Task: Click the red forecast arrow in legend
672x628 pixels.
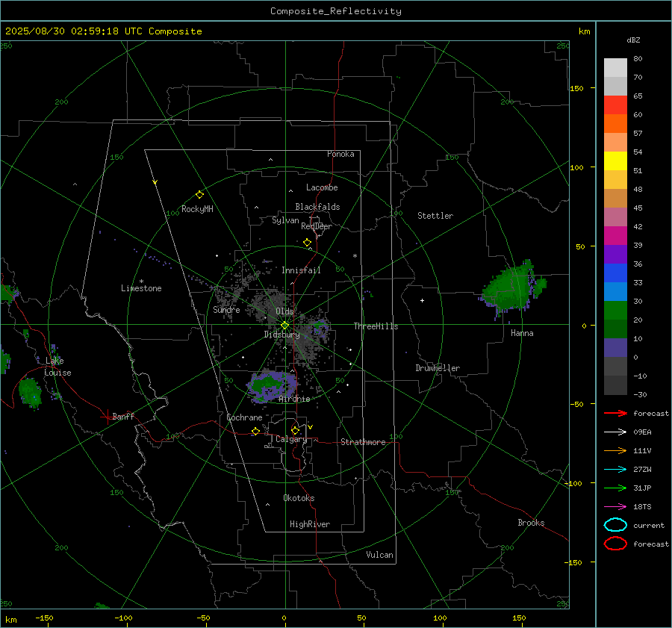Action: tap(615, 413)
